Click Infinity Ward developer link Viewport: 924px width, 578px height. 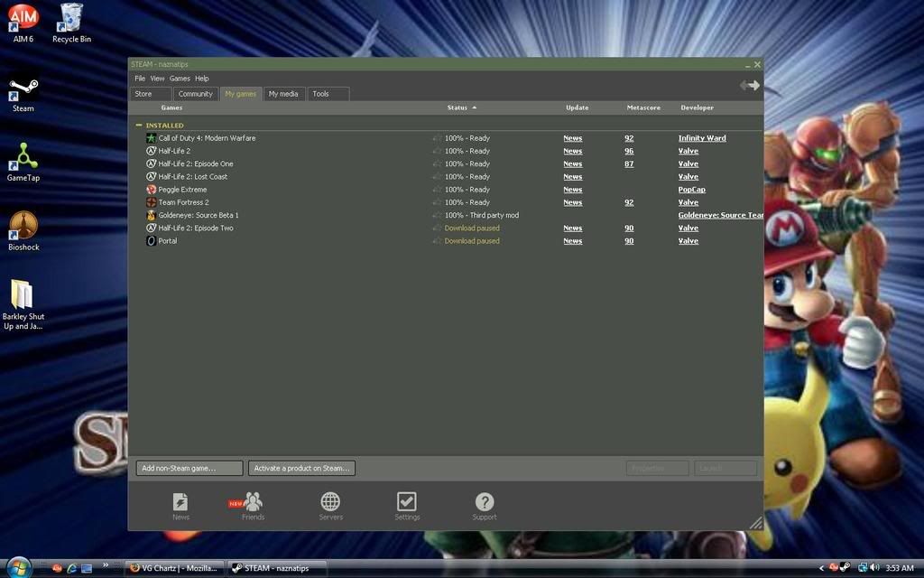(701, 138)
